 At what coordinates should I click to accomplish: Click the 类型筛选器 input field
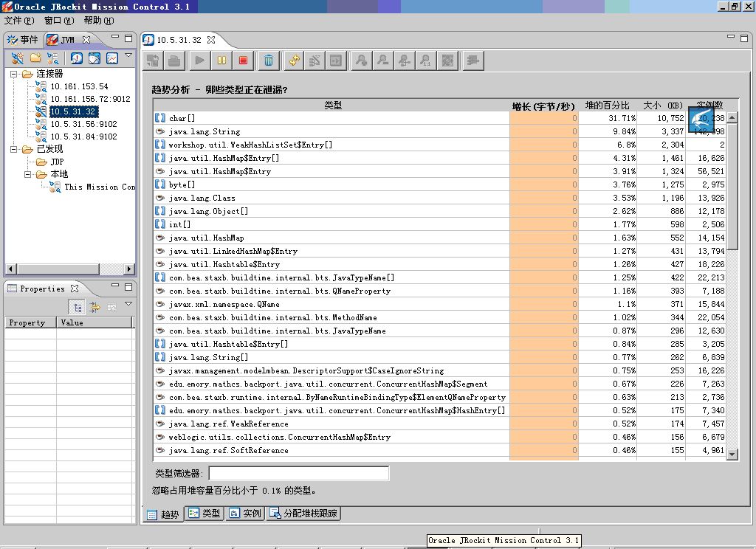[x=298, y=474]
